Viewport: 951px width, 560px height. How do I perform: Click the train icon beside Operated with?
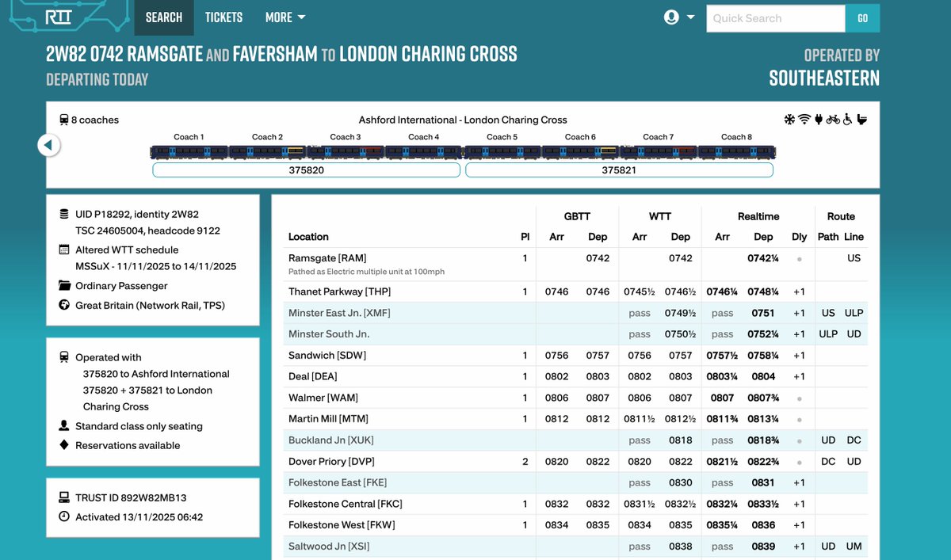[x=64, y=357]
